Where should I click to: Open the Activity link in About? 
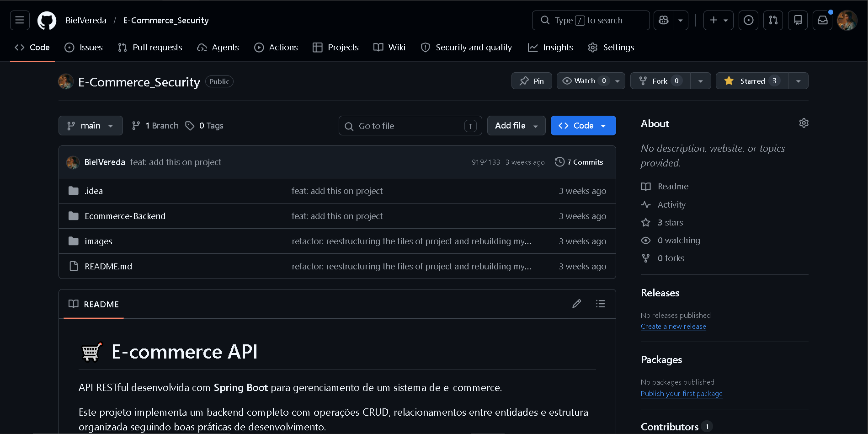coord(664,204)
